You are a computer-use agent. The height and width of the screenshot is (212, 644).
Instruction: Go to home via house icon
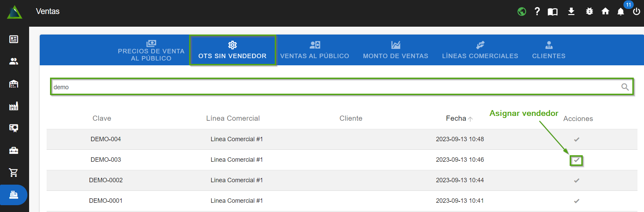[605, 12]
